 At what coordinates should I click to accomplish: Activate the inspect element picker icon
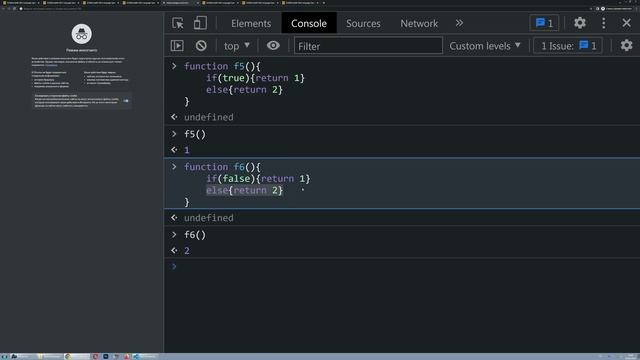178,23
